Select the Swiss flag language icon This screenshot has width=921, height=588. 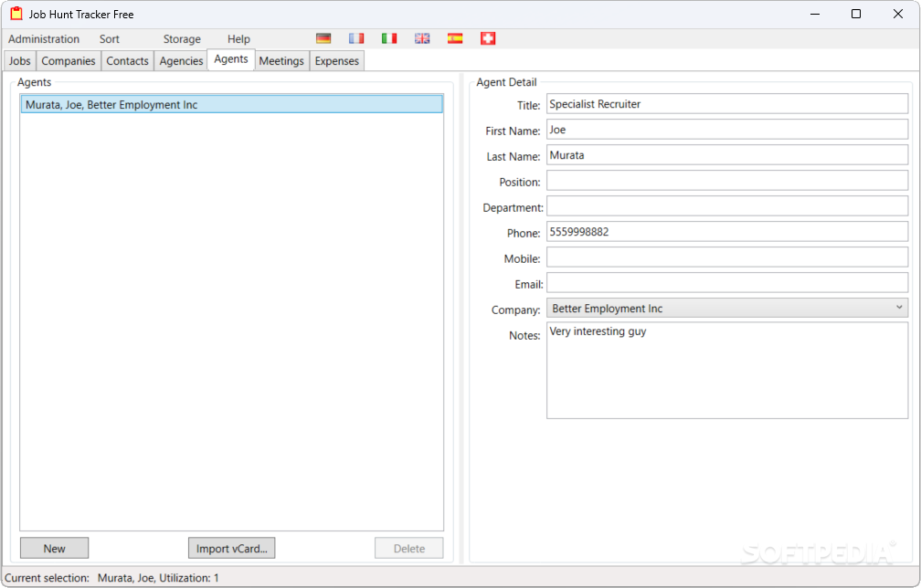488,38
